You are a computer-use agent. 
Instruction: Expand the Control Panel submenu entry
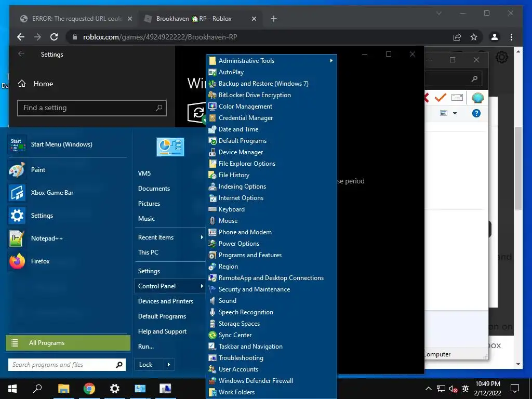[170, 286]
